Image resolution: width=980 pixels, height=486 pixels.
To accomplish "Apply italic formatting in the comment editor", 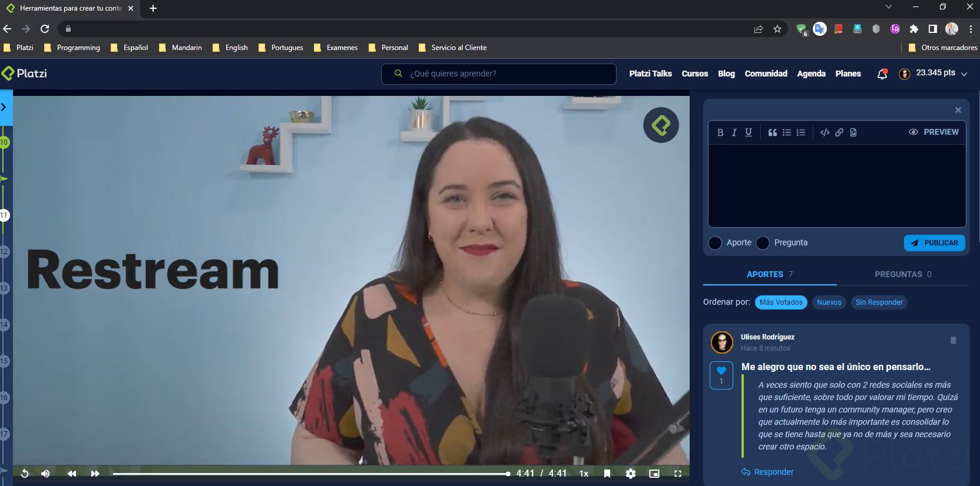I will pos(734,132).
